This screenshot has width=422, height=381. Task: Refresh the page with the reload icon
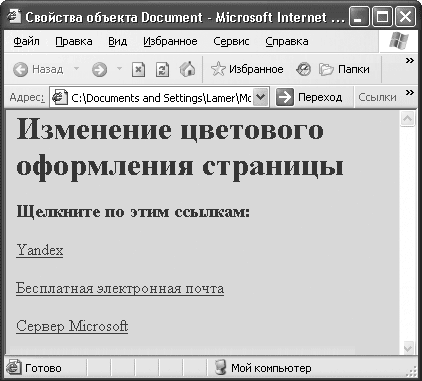click(162, 69)
